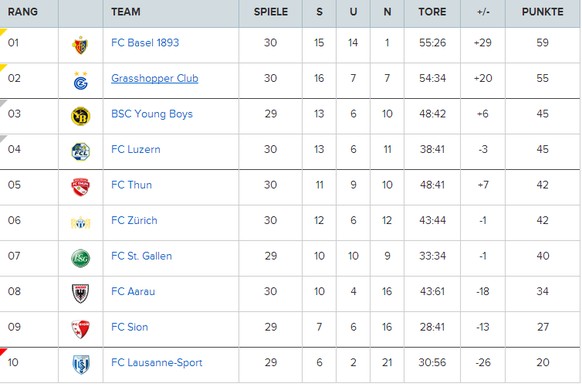This screenshot has height=387, width=582.
Task: Click the TORE column header
Action: (432, 12)
